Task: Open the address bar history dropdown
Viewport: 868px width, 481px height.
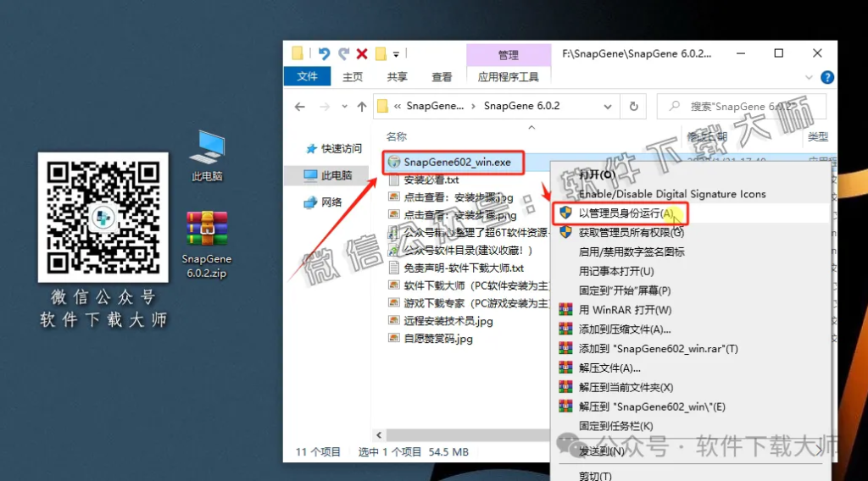Action: click(x=607, y=106)
